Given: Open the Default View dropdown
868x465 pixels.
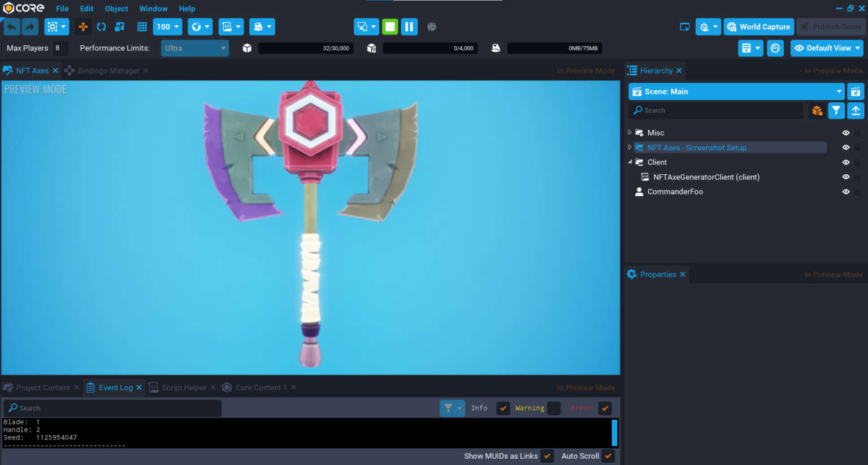Looking at the screenshot, I should pyautogui.click(x=827, y=48).
